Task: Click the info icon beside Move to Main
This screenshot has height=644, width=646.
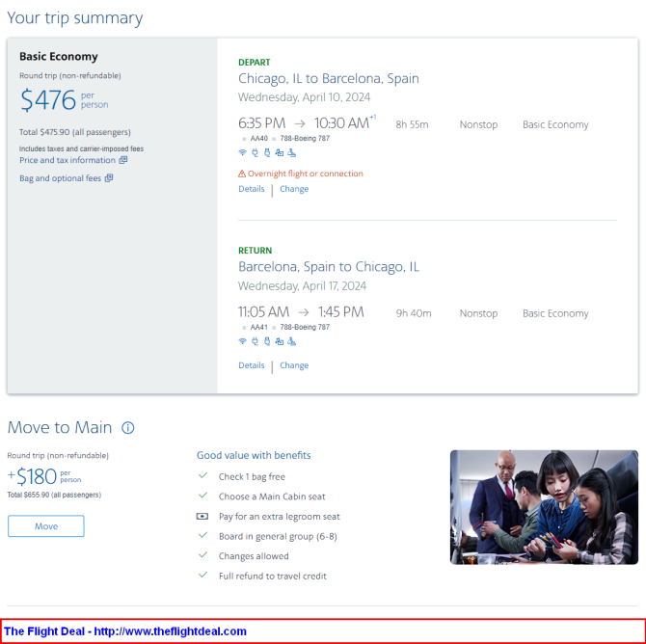Action: pos(128,428)
